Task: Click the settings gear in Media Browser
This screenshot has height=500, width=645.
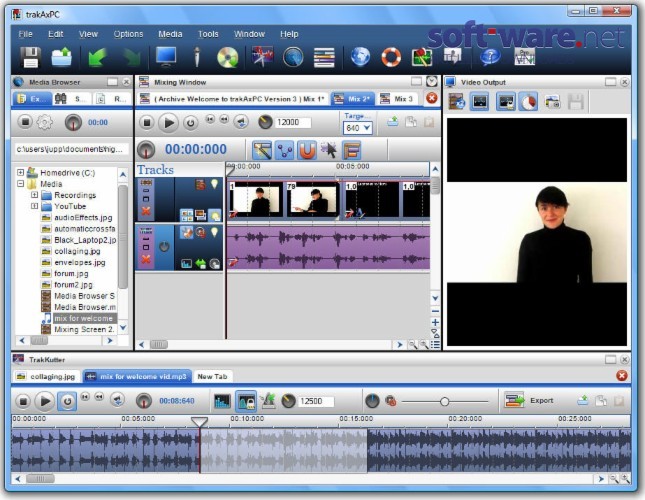Action: point(44,122)
